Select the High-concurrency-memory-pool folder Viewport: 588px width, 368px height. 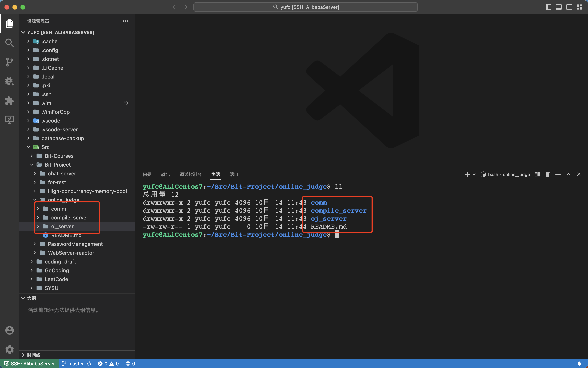pyautogui.click(x=77, y=191)
